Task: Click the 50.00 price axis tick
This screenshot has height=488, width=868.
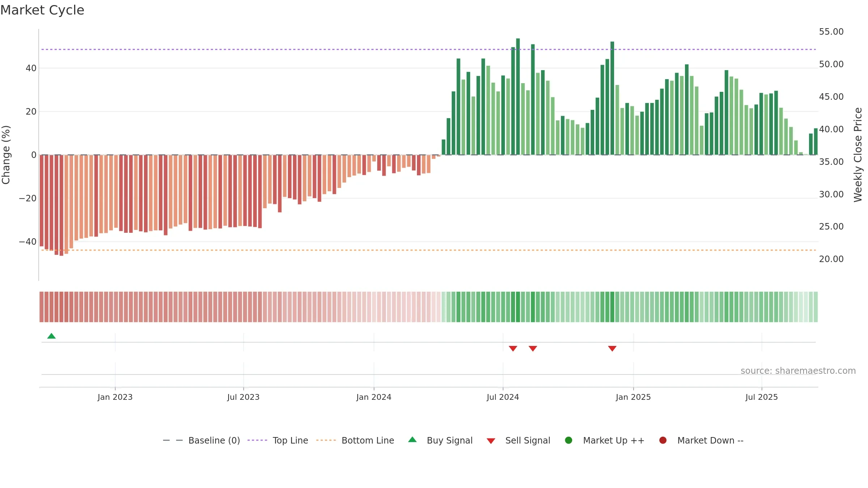Action: click(x=831, y=64)
